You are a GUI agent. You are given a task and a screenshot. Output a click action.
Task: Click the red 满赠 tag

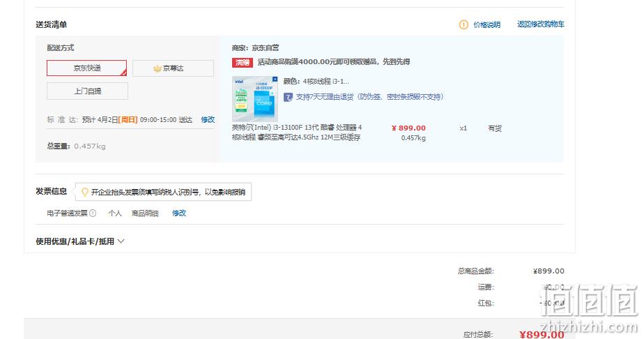243,62
